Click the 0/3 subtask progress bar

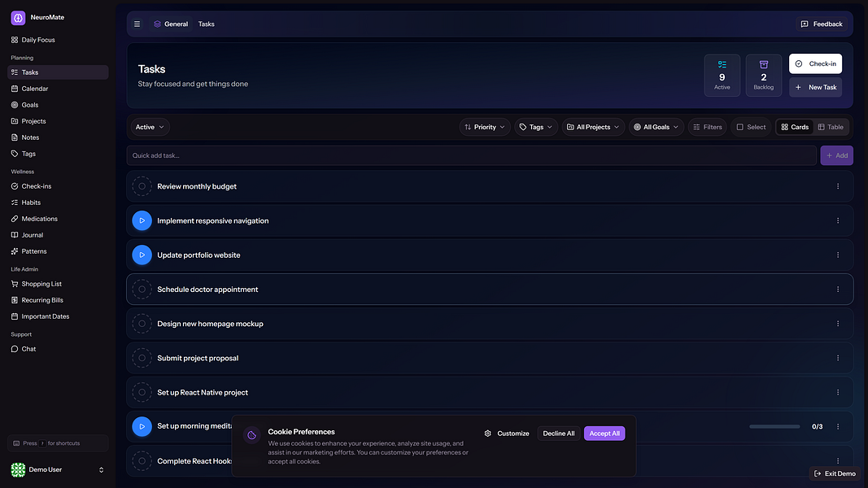click(774, 426)
